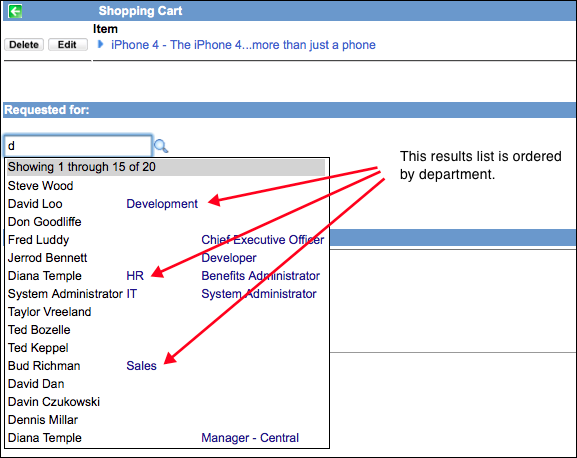
Task: Expand the iPhone 4 item arrow
Action: pyautogui.click(x=100, y=45)
